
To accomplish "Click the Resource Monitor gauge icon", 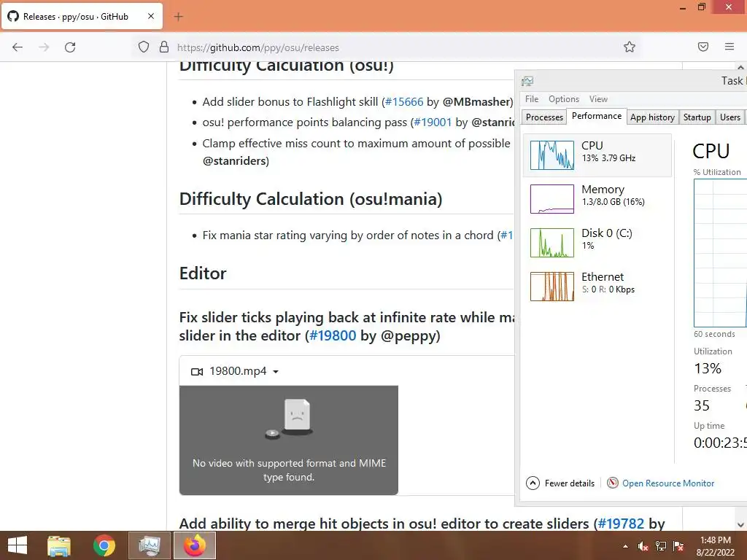I will click(x=613, y=483).
